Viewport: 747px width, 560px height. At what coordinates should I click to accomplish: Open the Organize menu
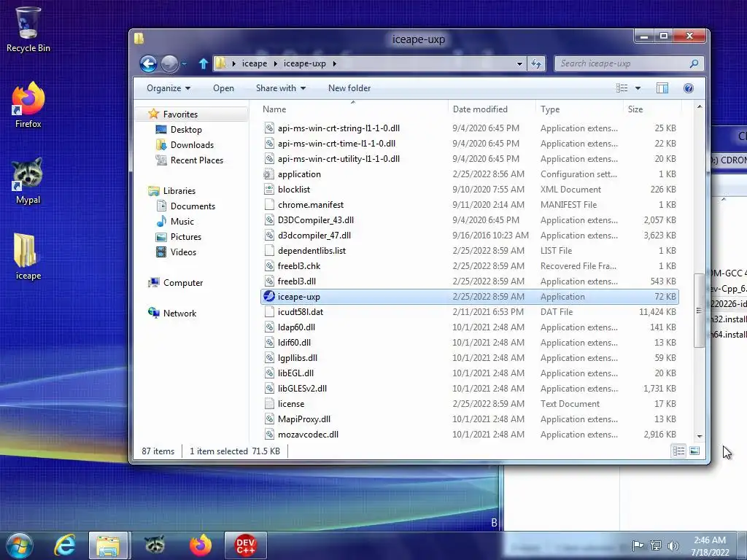click(169, 88)
